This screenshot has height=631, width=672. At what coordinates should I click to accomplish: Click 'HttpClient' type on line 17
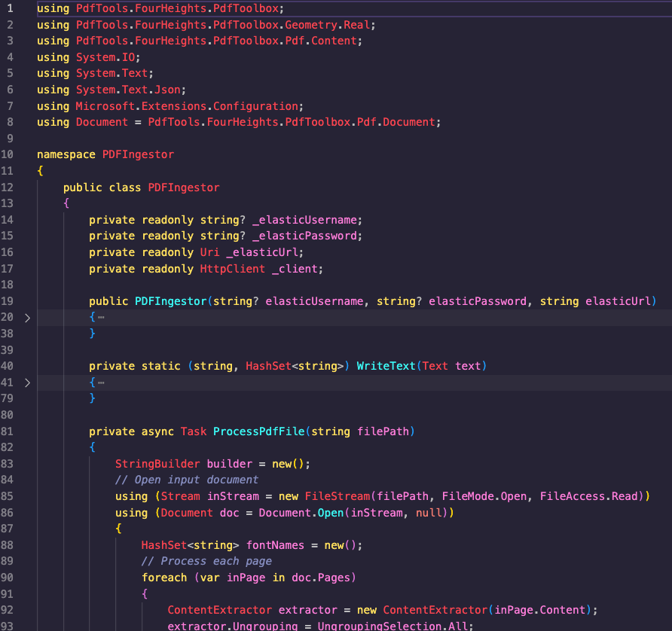click(233, 269)
